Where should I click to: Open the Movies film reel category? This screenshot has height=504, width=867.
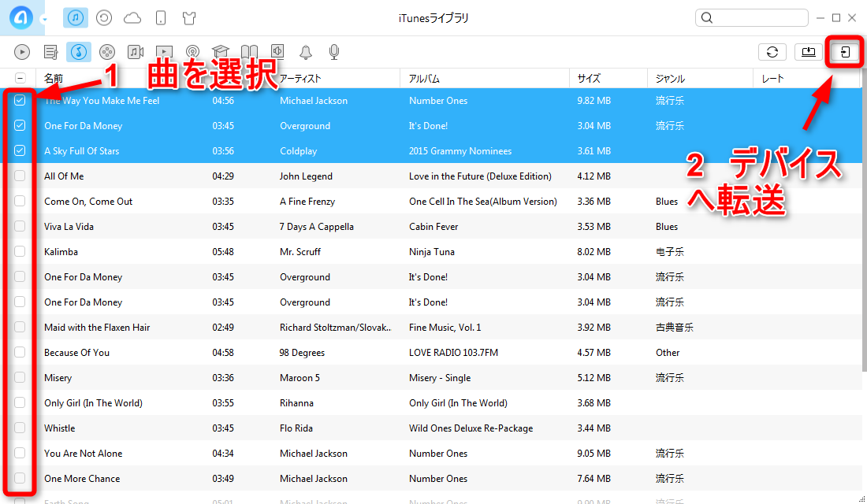pyautogui.click(x=106, y=52)
